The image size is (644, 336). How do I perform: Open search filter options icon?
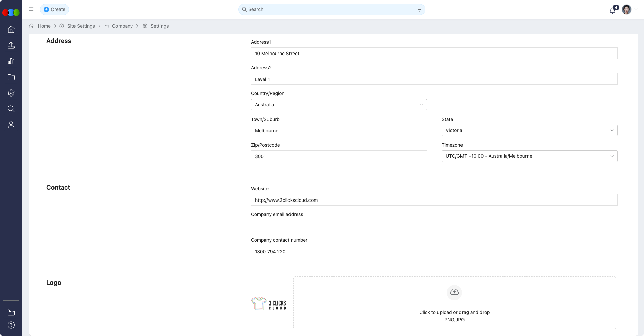point(420,9)
